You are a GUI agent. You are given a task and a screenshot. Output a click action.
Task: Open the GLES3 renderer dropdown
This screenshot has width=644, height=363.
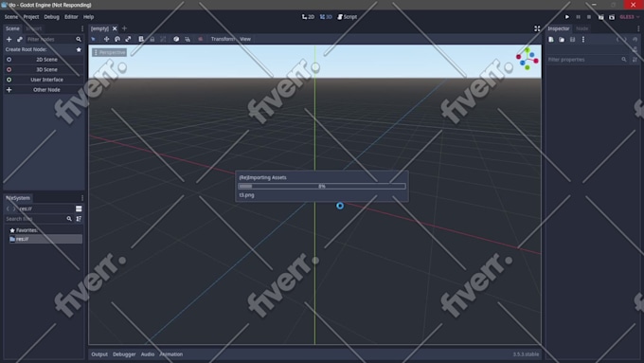(629, 17)
